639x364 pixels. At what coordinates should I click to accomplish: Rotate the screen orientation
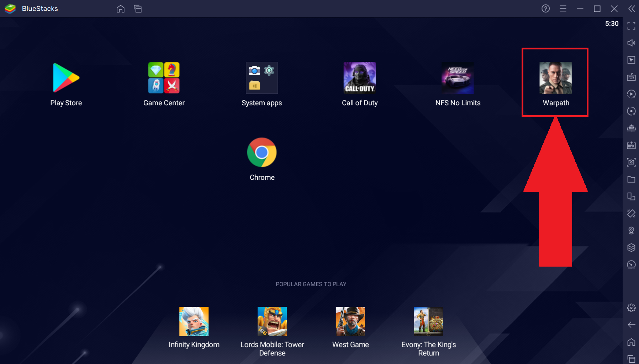tap(631, 197)
